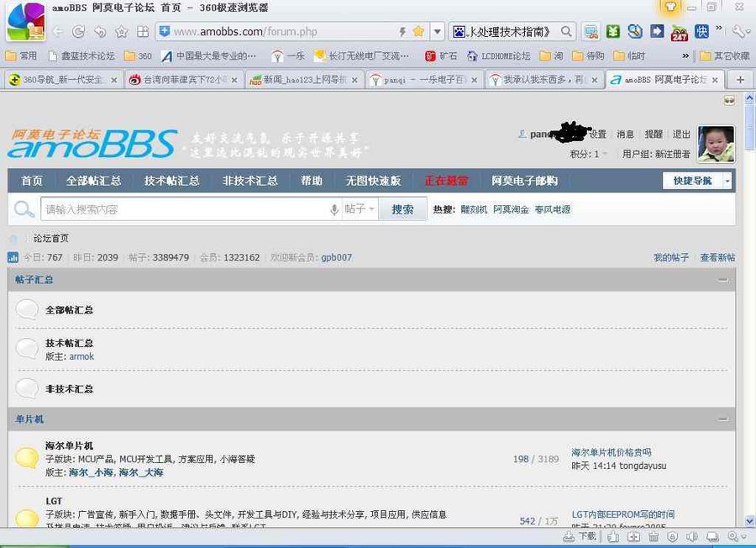Open 全部帖汇总 in the nav bar
The height and width of the screenshot is (548, 756).
pyautogui.click(x=93, y=181)
